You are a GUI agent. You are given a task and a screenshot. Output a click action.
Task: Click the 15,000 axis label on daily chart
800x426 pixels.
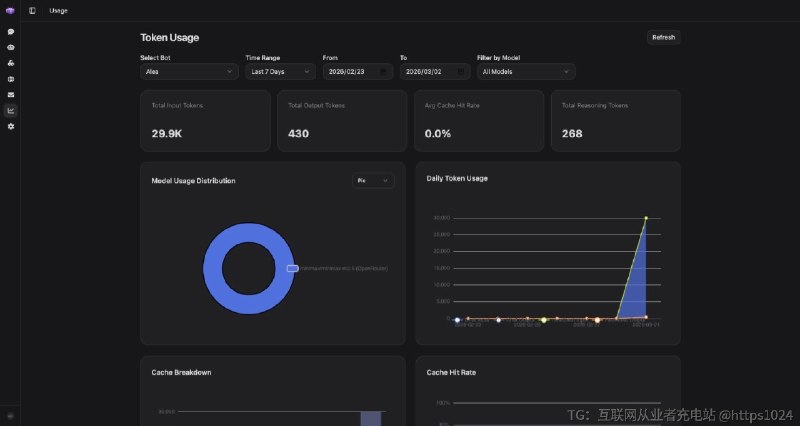[442, 268]
